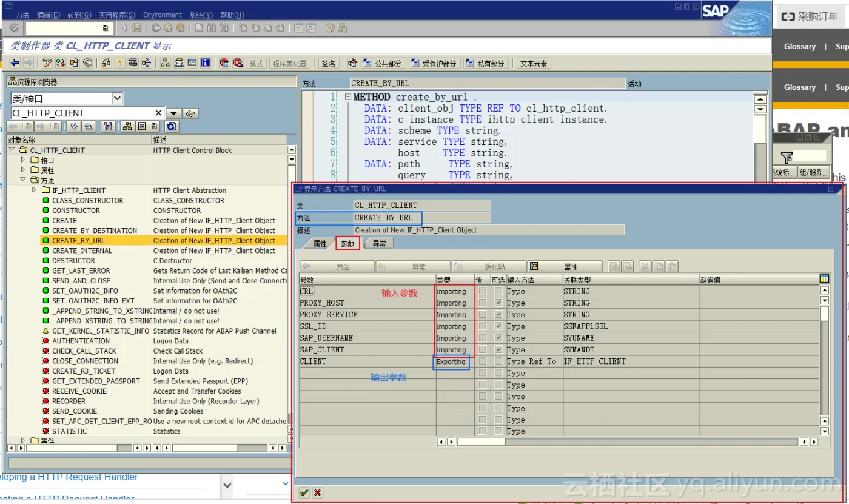Open the 实用程序(S) menu

(x=118, y=15)
